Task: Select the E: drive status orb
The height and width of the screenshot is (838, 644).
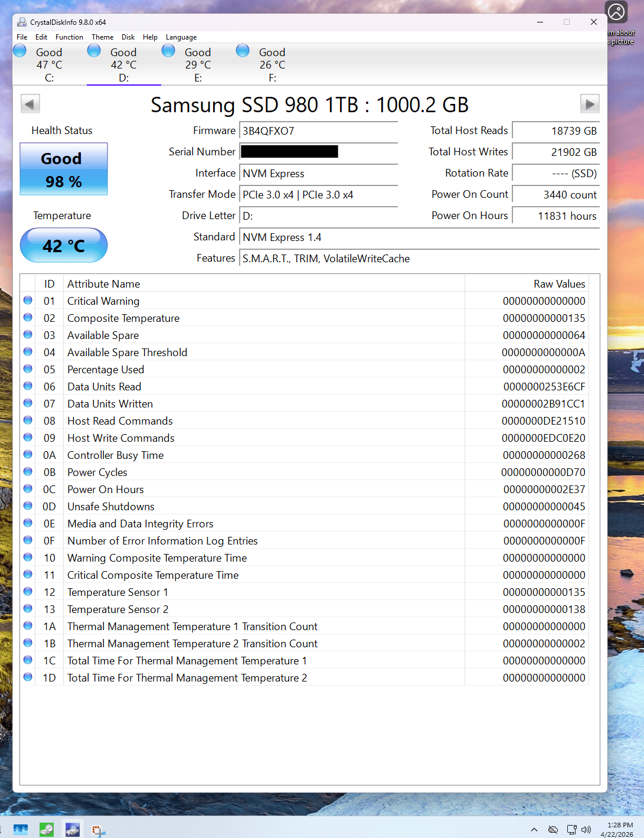Action: [x=168, y=51]
